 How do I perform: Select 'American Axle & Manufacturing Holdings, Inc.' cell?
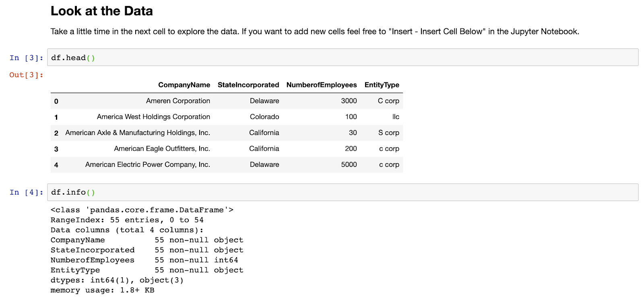(x=138, y=133)
